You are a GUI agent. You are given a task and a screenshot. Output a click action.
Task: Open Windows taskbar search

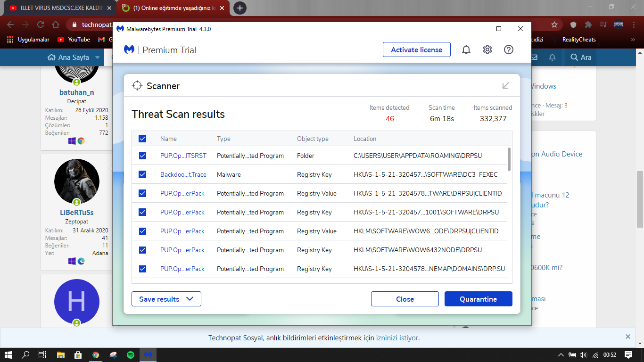click(x=25, y=355)
